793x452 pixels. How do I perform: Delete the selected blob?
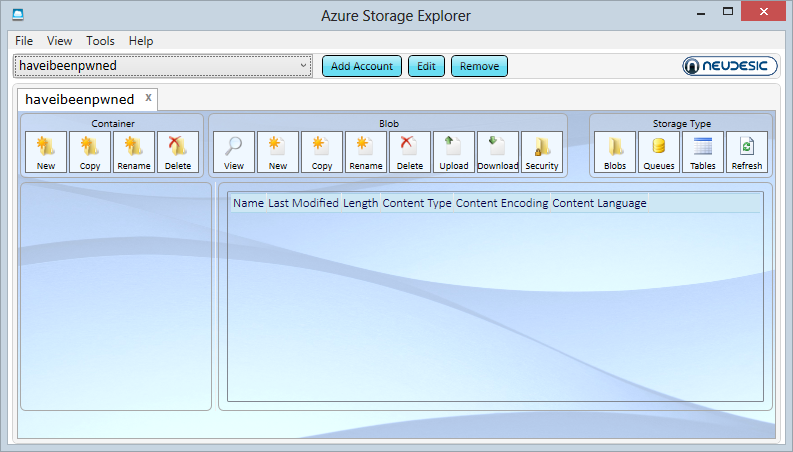click(x=410, y=152)
